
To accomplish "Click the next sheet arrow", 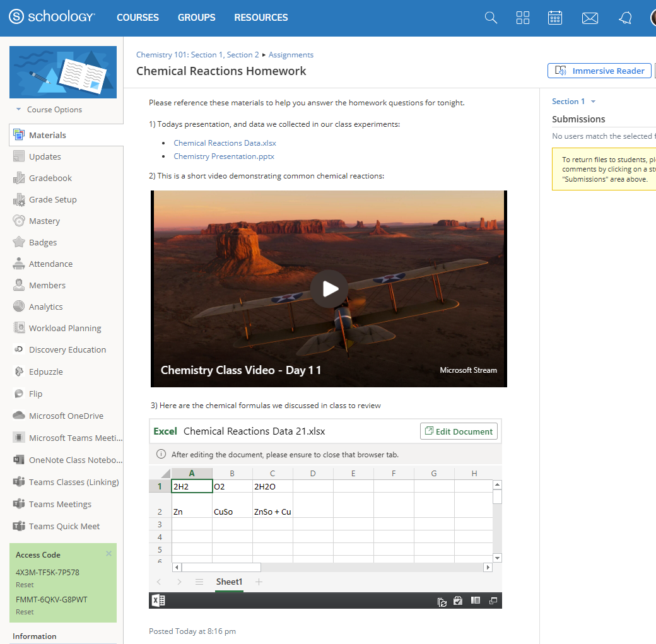I will click(x=179, y=582).
